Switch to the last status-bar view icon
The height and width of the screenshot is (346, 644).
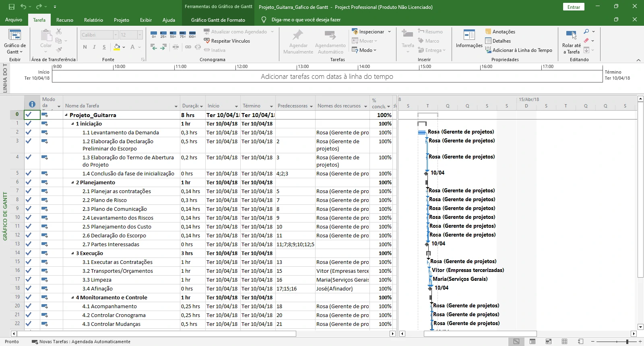581,342
